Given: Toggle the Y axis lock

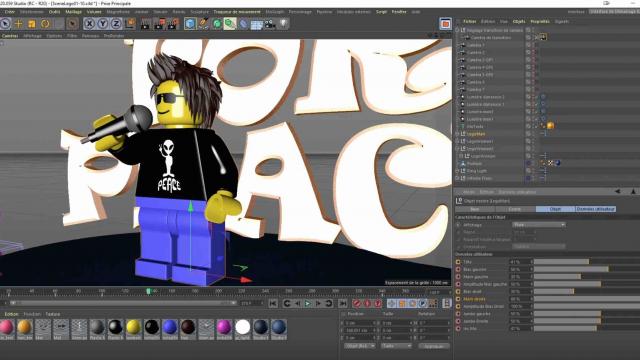Looking at the screenshot, I should (x=103, y=24).
